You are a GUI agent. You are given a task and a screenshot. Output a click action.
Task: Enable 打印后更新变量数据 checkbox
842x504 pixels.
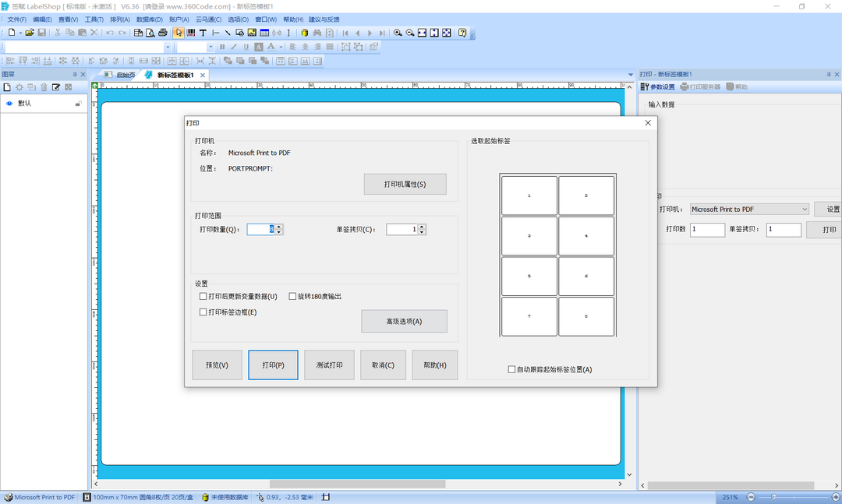203,297
